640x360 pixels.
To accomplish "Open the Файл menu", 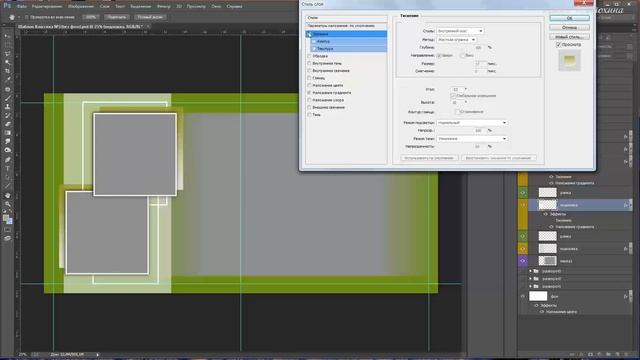I will tap(22, 7).
